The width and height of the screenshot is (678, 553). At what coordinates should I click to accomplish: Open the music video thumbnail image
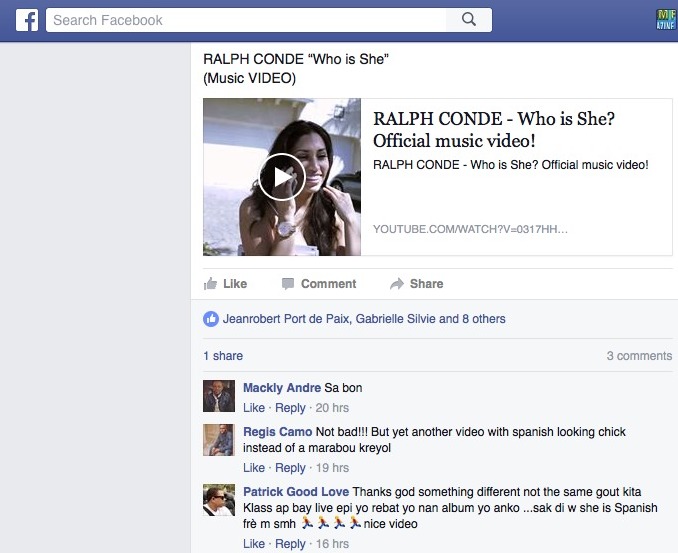(282, 177)
